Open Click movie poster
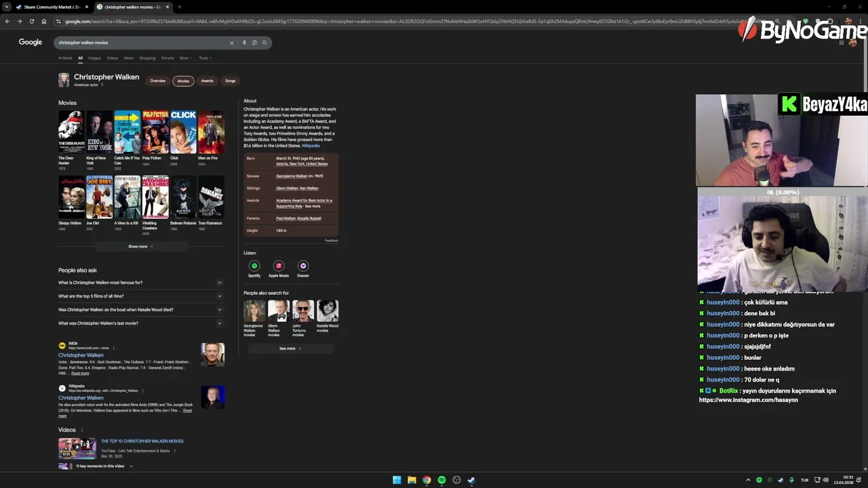Viewport: 868px width, 488px height. pos(183,132)
